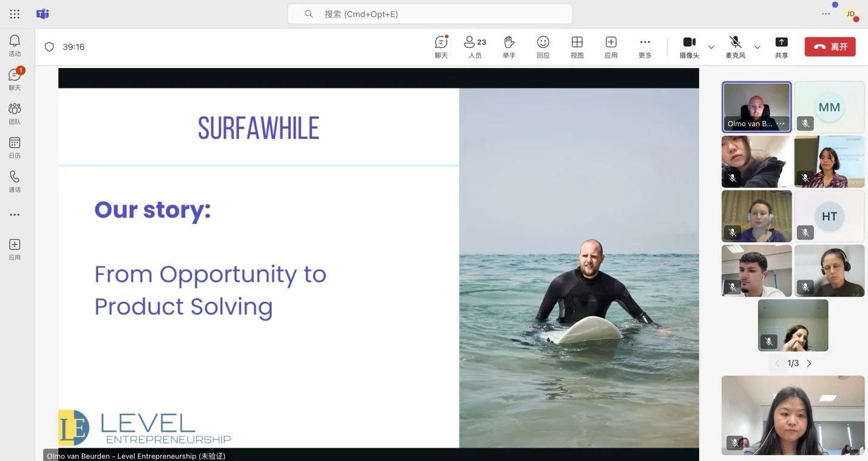Screen dimensions: 868x461
Task: Open the Apps button in meeting toolbar
Action: [x=611, y=47]
